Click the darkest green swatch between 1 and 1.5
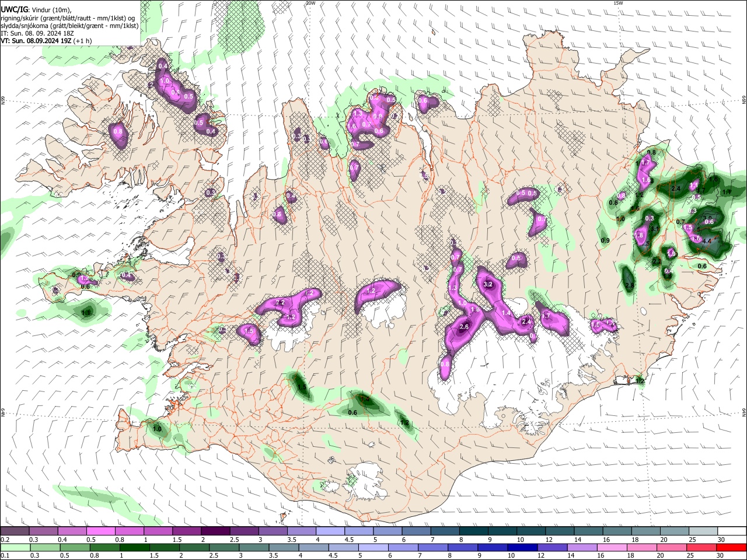Image resolution: width=747 pixels, height=560 pixels. [x=135, y=547]
